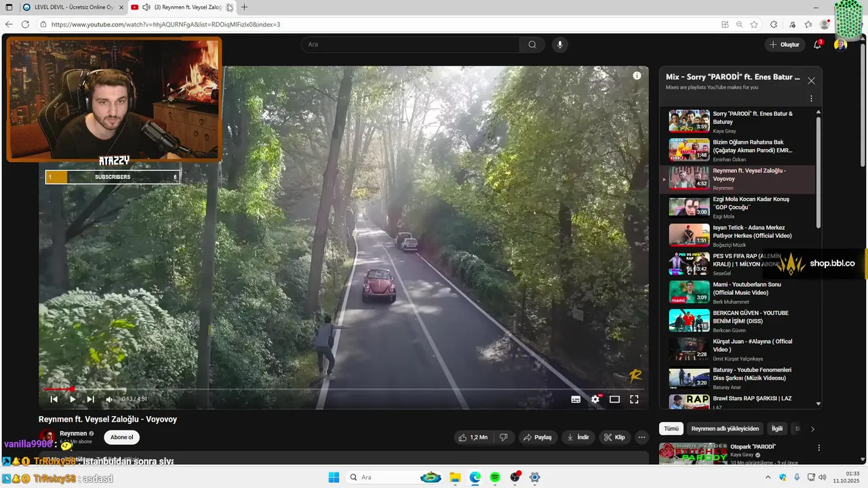
Task: Create a clip with Klip button
Action: click(614, 437)
